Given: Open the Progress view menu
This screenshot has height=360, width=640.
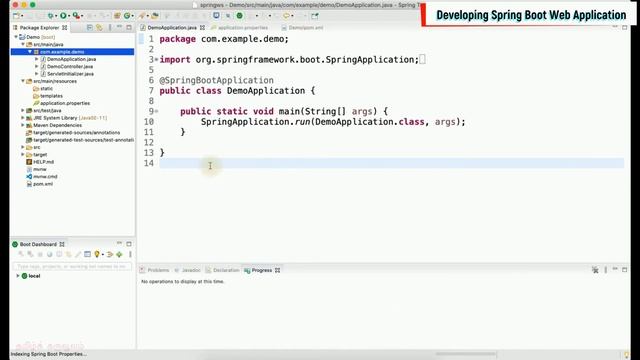Looking at the screenshot, I should point(605,270).
